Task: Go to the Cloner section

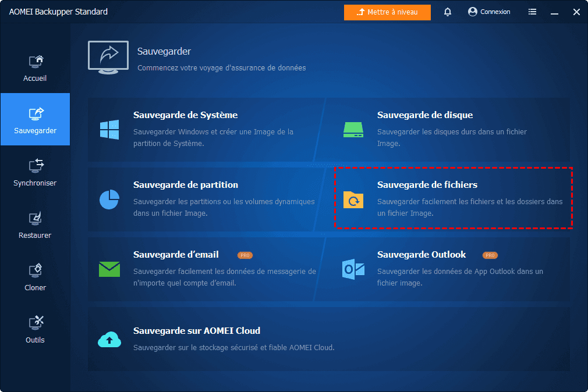Action: coord(35,277)
